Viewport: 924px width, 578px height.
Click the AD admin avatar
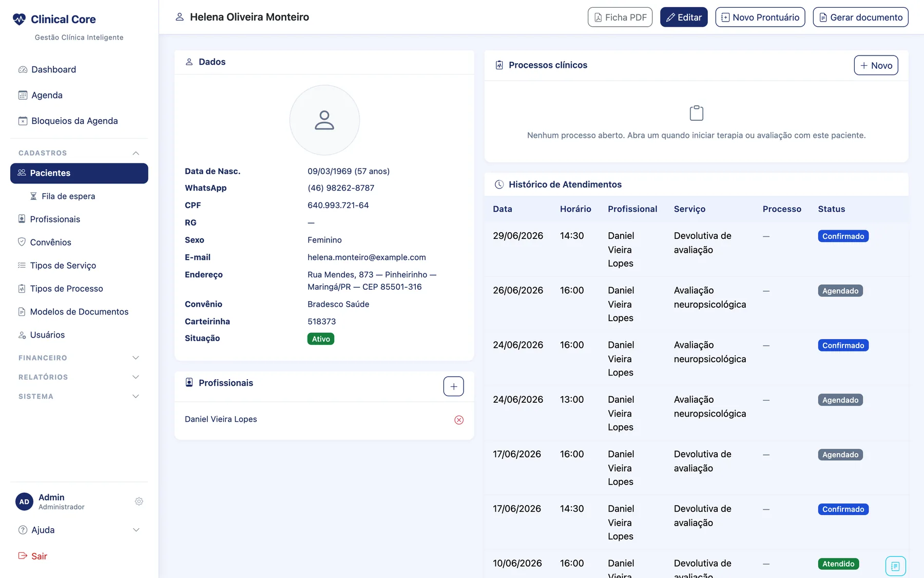point(24,501)
